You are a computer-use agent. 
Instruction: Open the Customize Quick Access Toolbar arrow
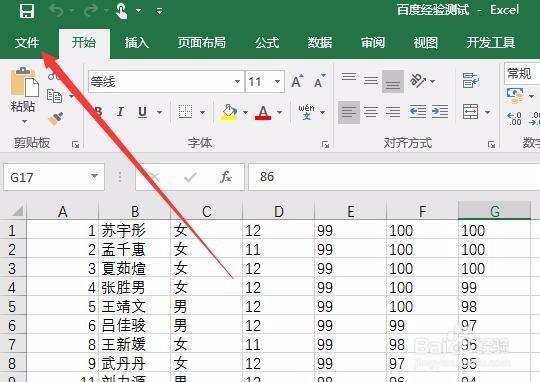point(159,11)
